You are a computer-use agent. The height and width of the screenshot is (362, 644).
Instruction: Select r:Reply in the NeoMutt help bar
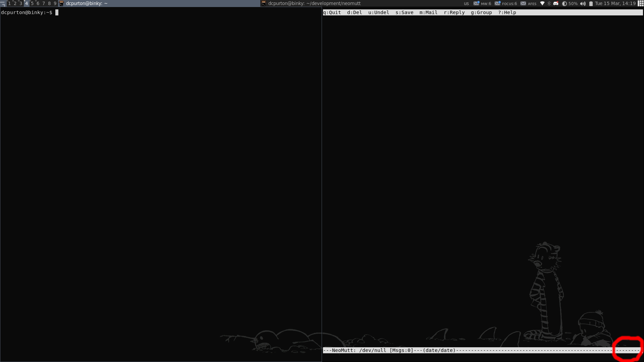[x=454, y=12]
